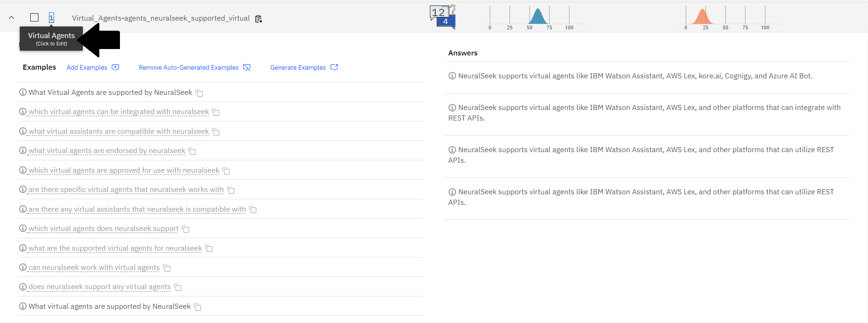This screenshot has height=323, width=868.
Task: Tick the checkbox for the Virtual_Agents intent
Action: point(34,17)
